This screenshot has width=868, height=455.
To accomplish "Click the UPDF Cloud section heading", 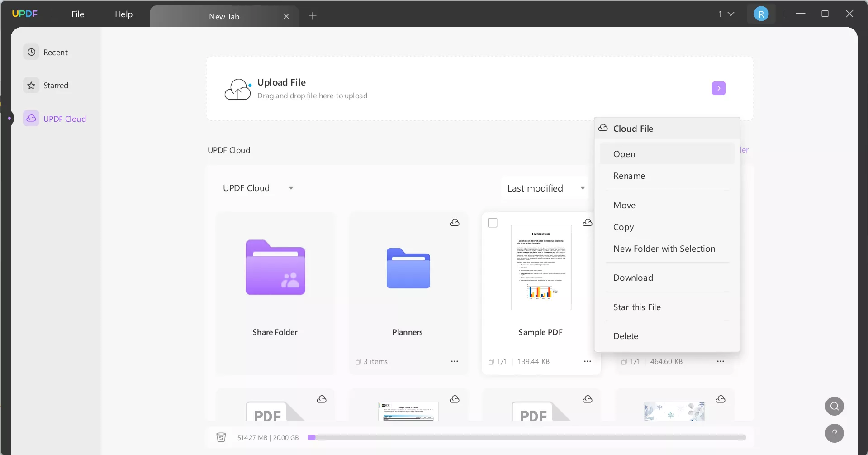I will coord(229,150).
